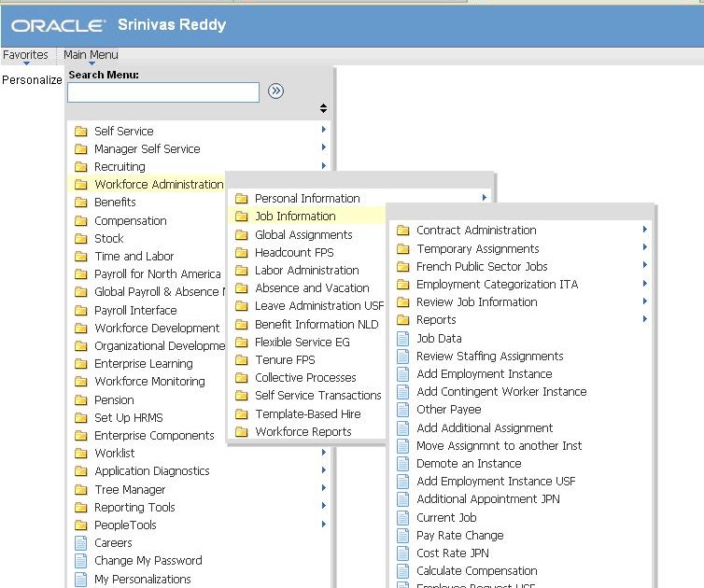Click the PeopleTools folder icon
This screenshot has height=588, width=704.
80,525
